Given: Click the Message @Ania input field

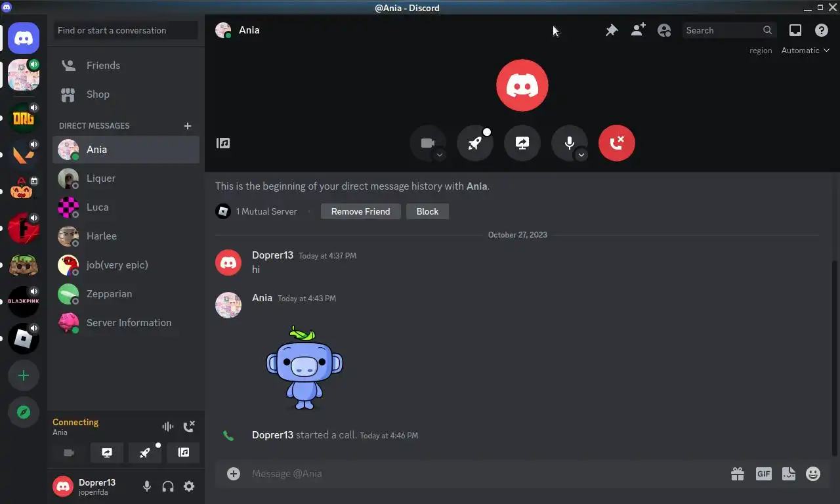Looking at the screenshot, I should [x=486, y=474].
